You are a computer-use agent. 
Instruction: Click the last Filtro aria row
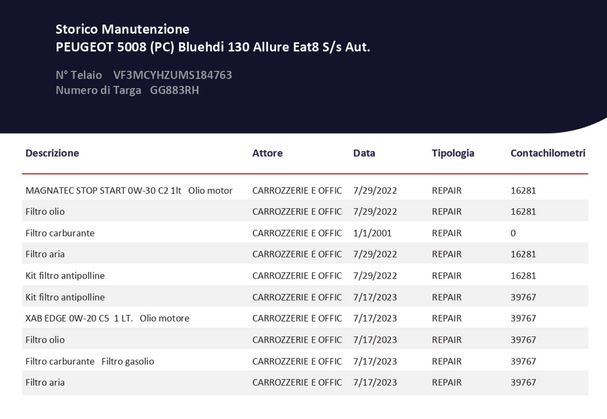coord(305,383)
